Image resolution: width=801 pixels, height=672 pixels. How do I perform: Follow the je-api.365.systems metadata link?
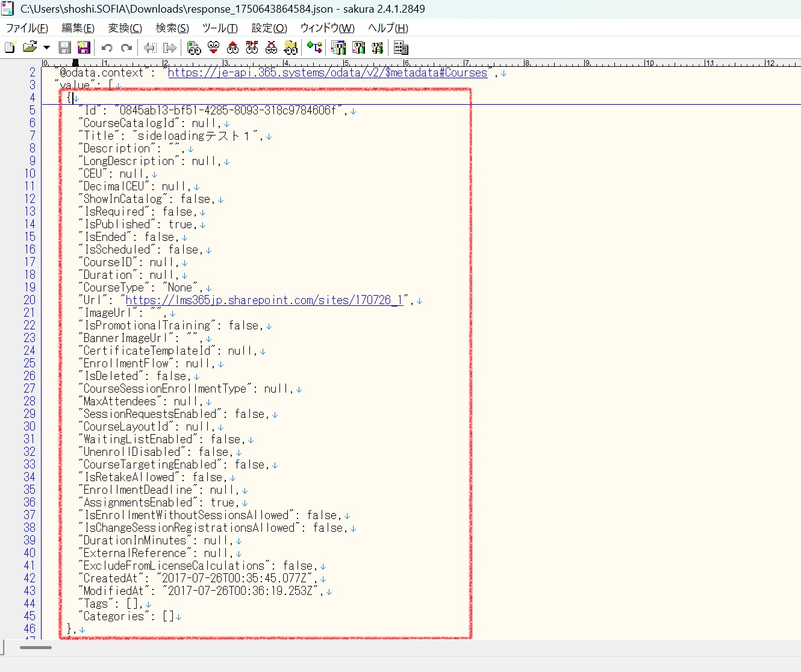coord(328,73)
